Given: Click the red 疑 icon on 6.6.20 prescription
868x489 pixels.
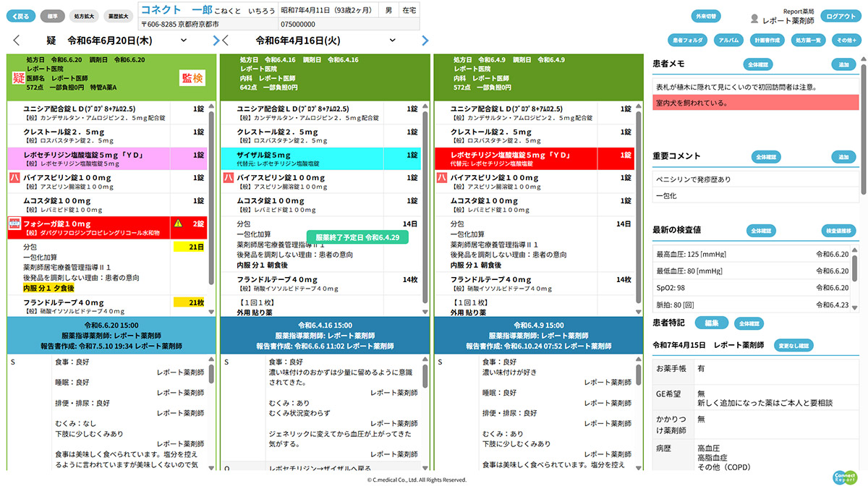Looking at the screenshot, I should pyautogui.click(x=19, y=78).
